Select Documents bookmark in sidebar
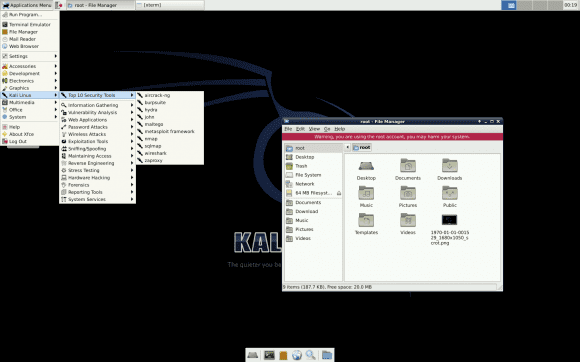This screenshot has width=580, height=362. click(x=313, y=202)
